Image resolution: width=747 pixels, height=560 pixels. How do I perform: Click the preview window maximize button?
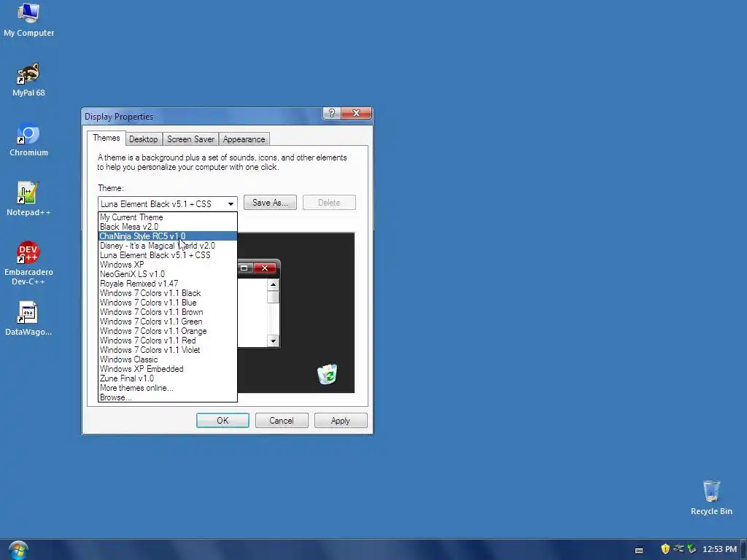tap(244, 268)
